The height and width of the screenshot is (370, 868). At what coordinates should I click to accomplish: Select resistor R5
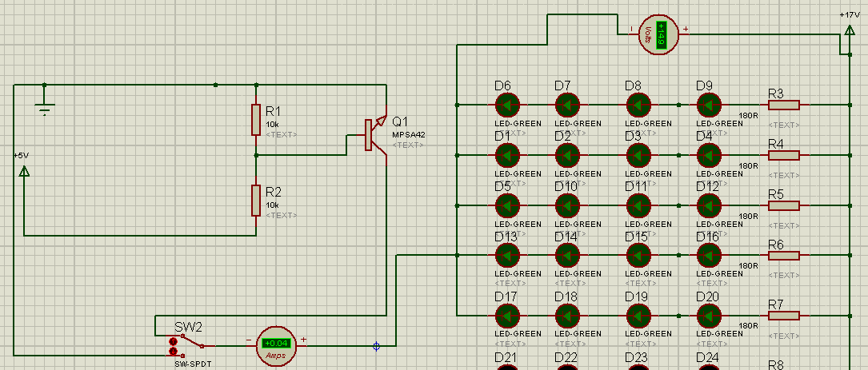(x=784, y=205)
